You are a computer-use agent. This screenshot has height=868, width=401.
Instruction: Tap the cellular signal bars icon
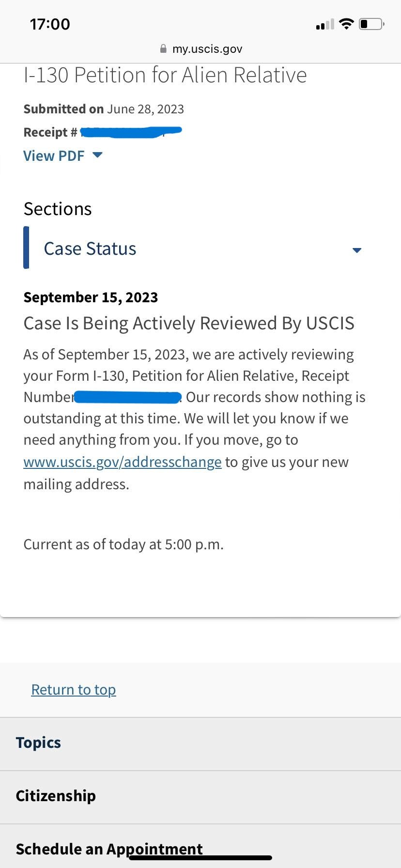click(x=325, y=24)
